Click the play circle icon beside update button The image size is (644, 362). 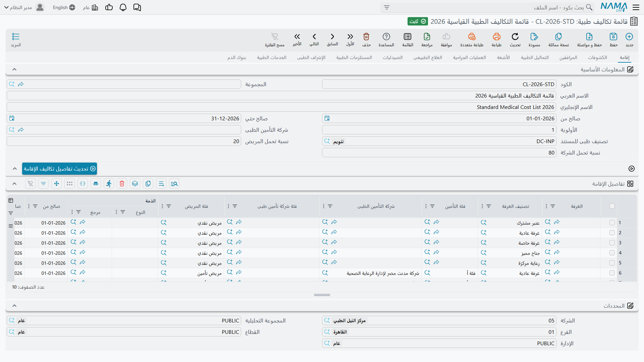(x=632, y=169)
